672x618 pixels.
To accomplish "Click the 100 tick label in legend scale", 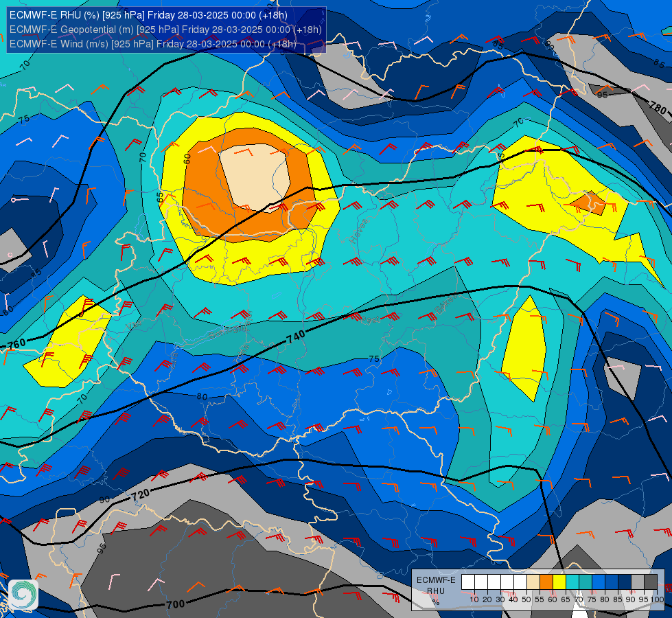I will (658, 600).
